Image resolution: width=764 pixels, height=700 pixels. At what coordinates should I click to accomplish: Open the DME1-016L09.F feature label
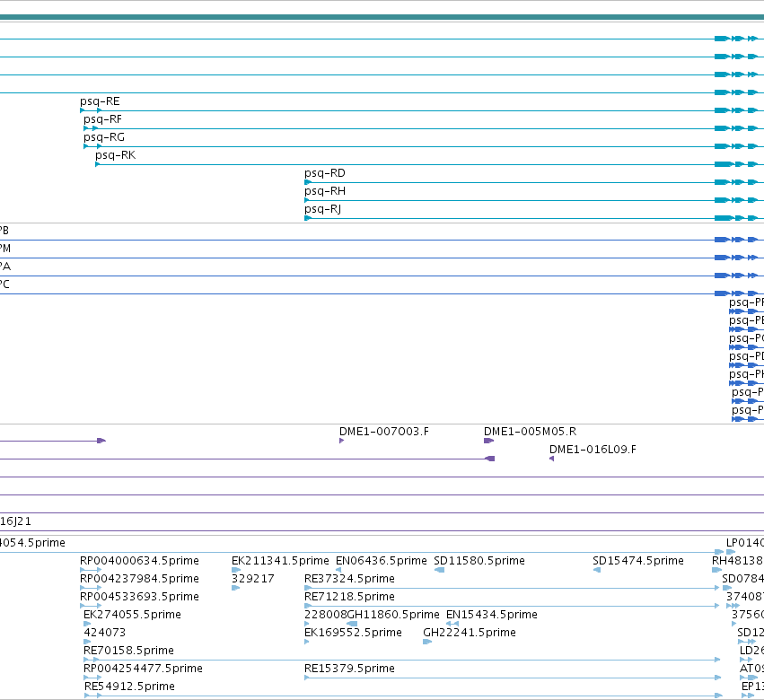[x=593, y=450]
